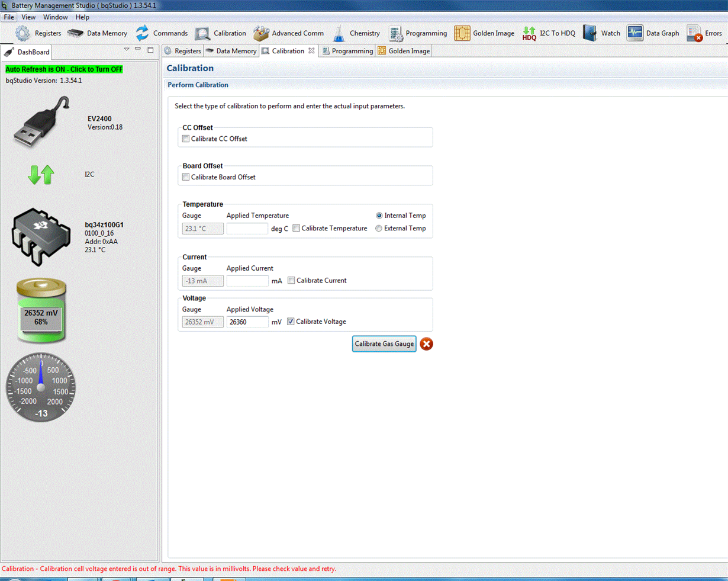
Task: Open the Advanced Comm toolbar icon
Action: pyautogui.click(x=261, y=33)
